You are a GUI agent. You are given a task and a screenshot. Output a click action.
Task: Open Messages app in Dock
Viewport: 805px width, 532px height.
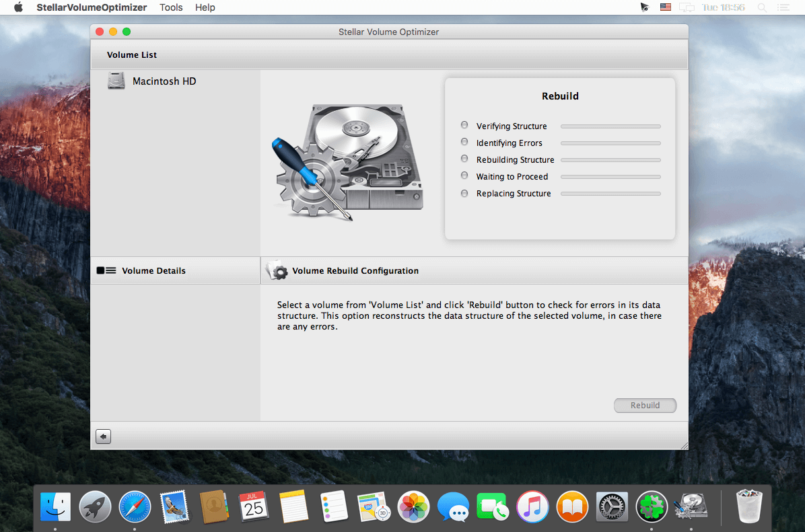coord(454,507)
